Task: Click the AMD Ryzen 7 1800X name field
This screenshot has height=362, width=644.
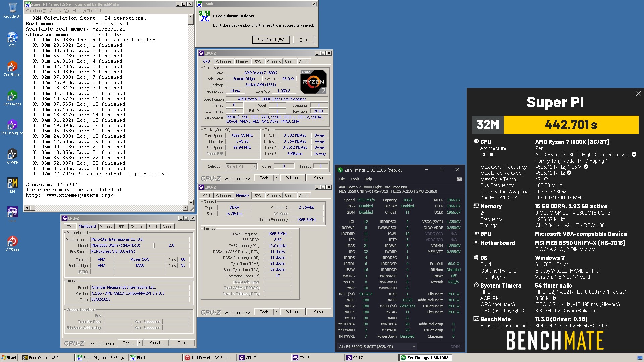Action: 261,73
